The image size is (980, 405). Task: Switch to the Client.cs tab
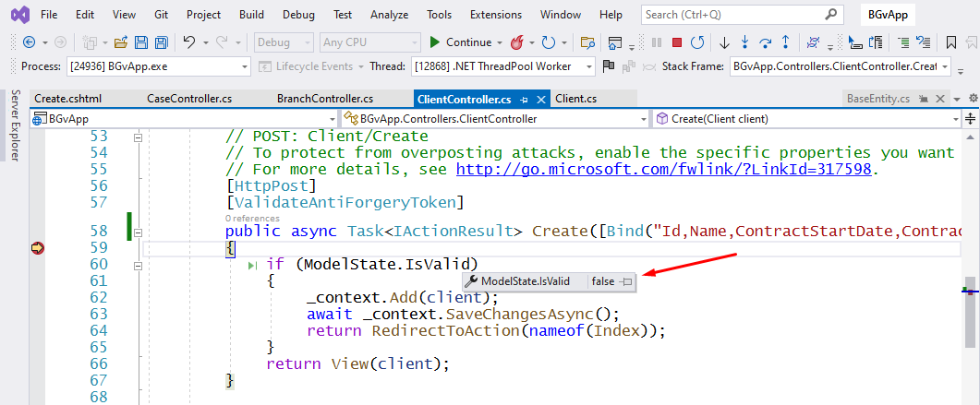(575, 99)
